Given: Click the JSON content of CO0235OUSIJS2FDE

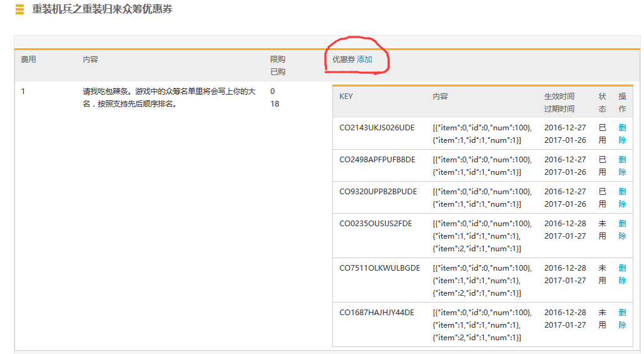Looking at the screenshot, I should 482,236.
